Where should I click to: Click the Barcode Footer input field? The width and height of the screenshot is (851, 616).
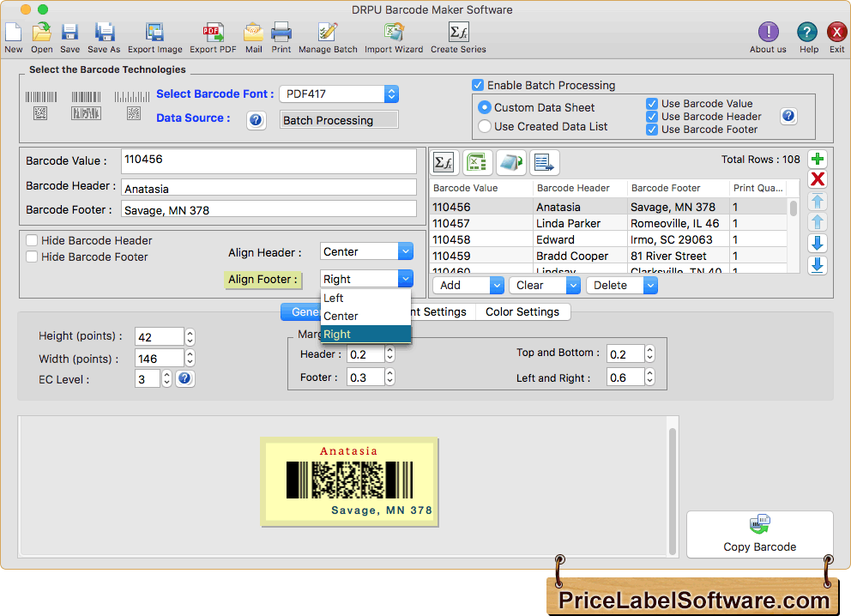(269, 209)
